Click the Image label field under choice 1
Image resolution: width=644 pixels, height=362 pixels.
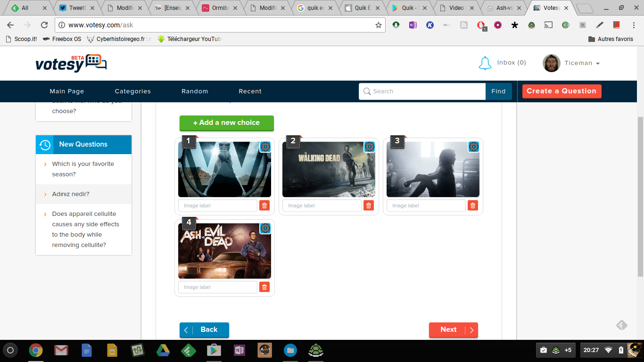218,206
